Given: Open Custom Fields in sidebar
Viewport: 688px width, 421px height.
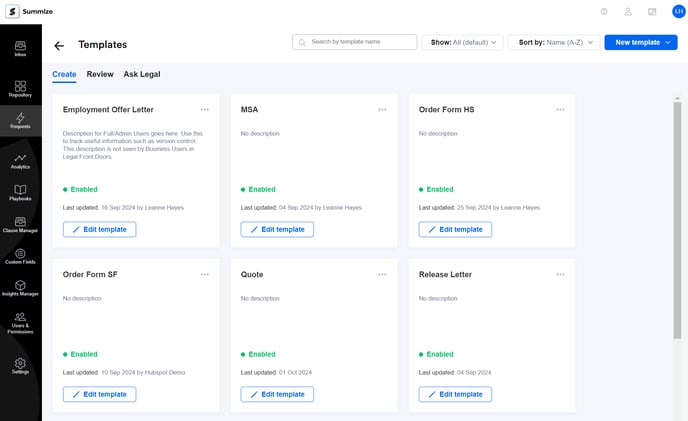Looking at the screenshot, I should pos(20,257).
